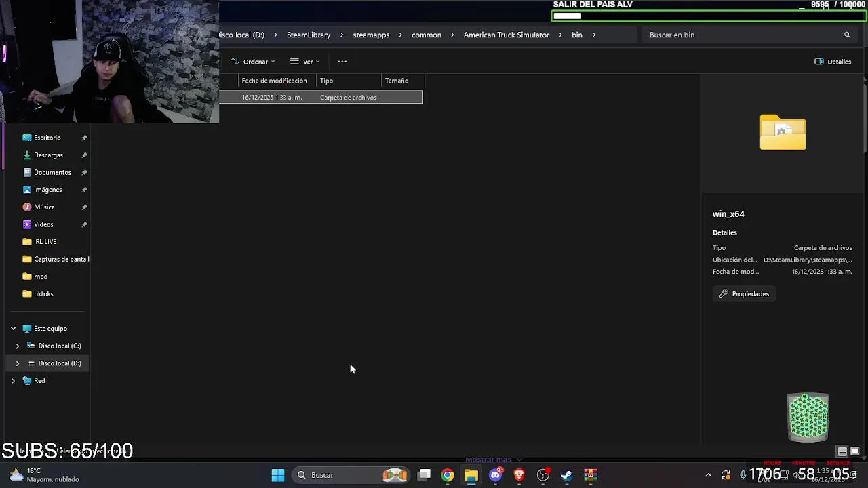Click the pin icon next to Descargas
This screenshot has width=868, height=488.
coord(84,155)
